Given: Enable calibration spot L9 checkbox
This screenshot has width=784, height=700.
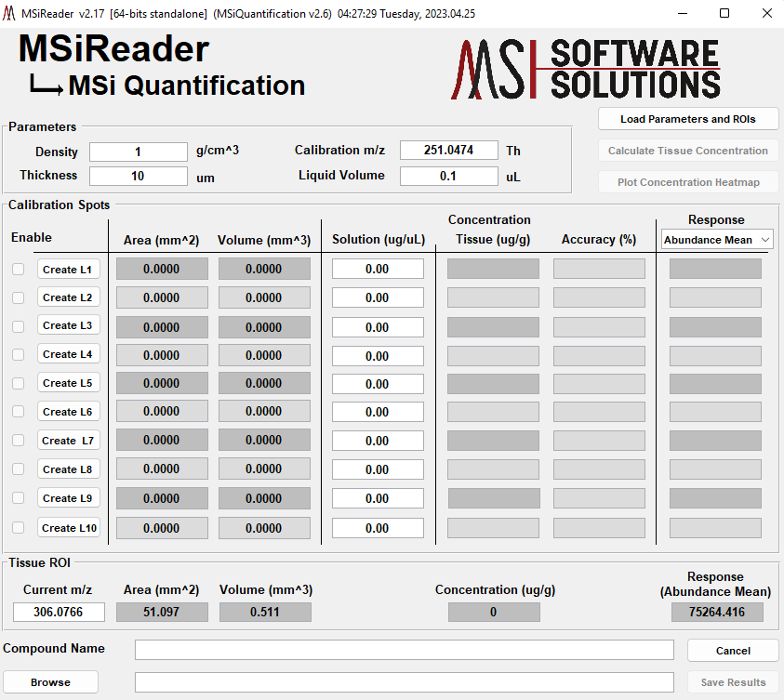Looking at the screenshot, I should click(x=19, y=498).
